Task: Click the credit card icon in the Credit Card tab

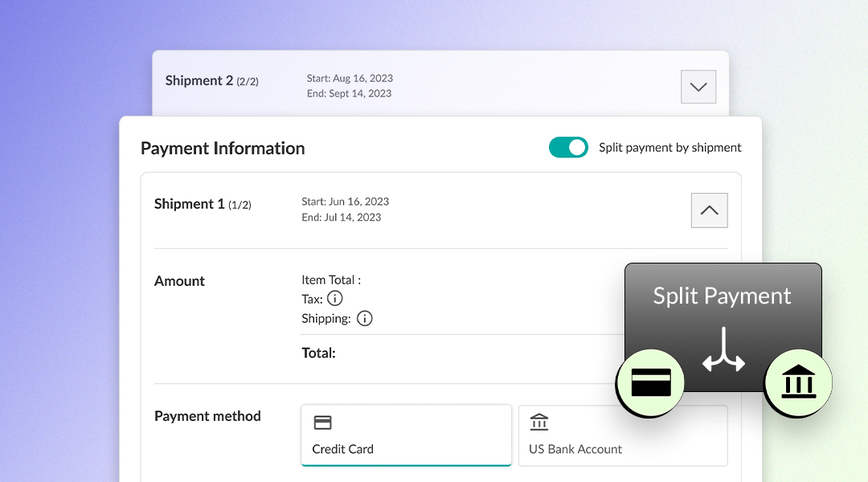Action: point(322,423)
